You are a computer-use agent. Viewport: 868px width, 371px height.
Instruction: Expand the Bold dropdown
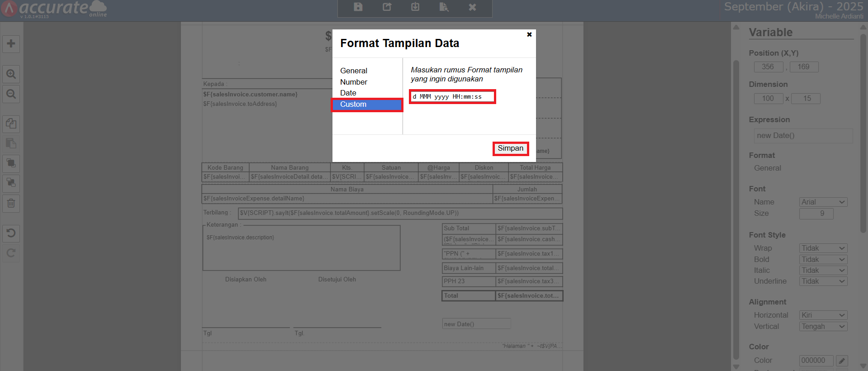823,259
